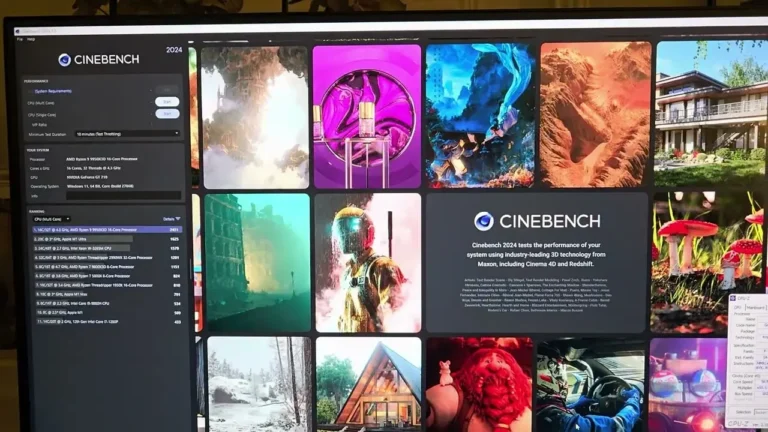Viewport: 768px width, 432px height.
Task: Click the purple retro scene thumbnail
Action: click(688, 385)
